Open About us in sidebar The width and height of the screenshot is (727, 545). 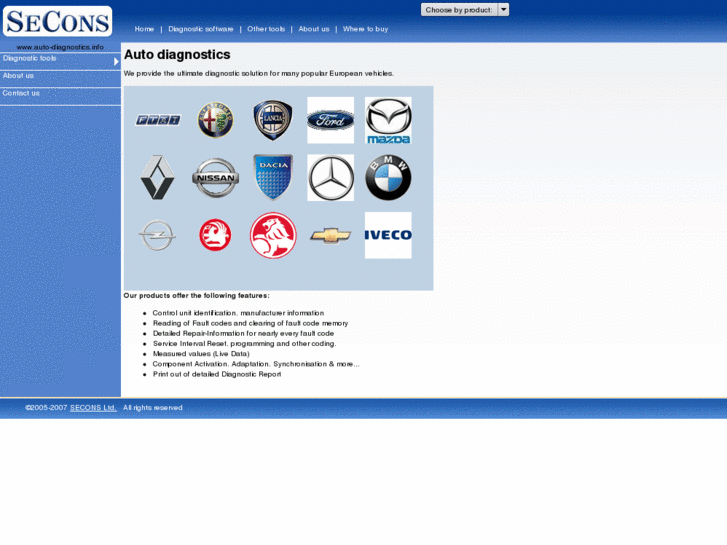click(x=60, y=79)
